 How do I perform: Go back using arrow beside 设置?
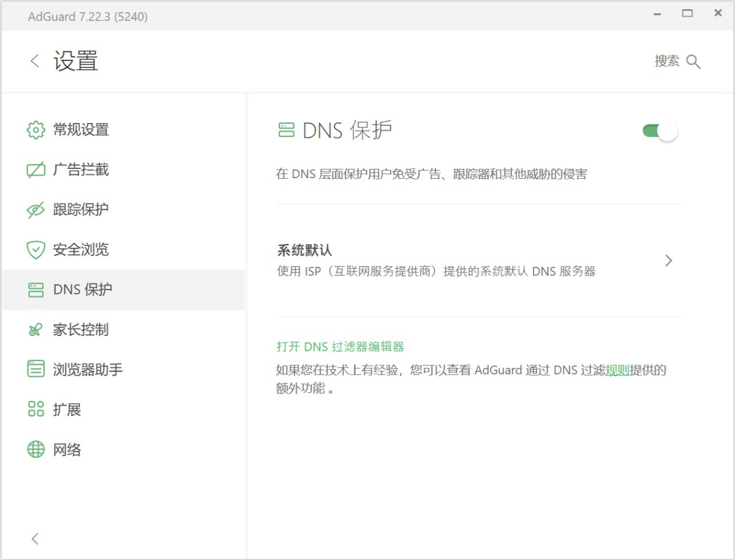[35, 61]
